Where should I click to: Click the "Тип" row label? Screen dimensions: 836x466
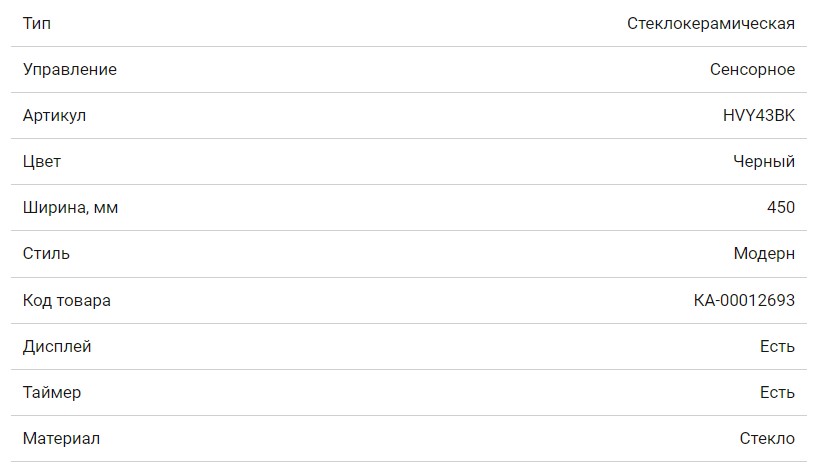coord(37,23)
